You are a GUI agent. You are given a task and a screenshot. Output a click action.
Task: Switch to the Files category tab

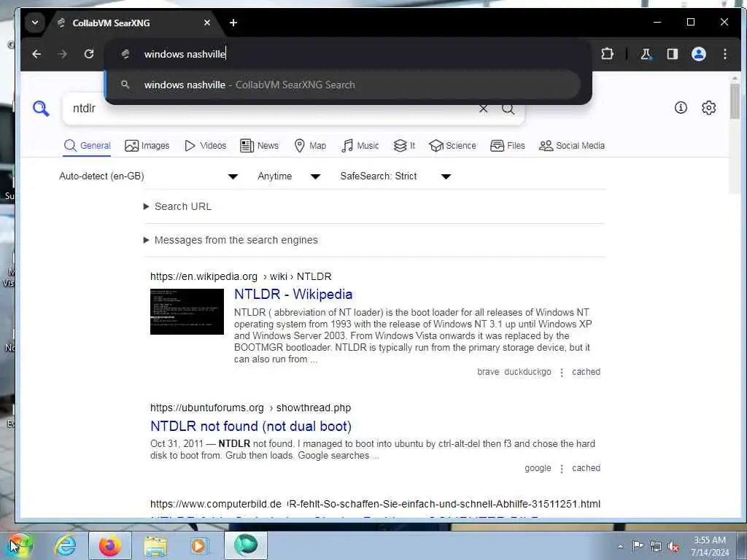coord(508,146)
